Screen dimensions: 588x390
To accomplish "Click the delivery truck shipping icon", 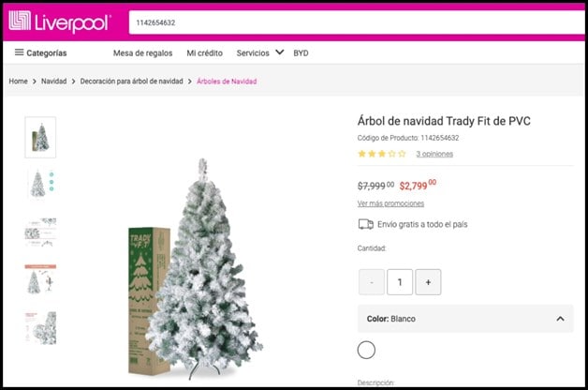I will pyautogui.click(x=365, y=224).
